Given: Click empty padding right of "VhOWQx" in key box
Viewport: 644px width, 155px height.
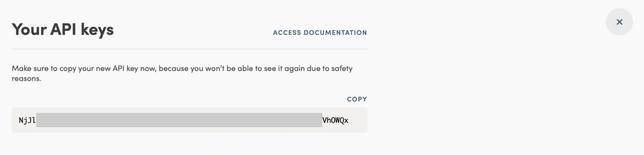Looking at the screenshot, I should click(358, 120).
